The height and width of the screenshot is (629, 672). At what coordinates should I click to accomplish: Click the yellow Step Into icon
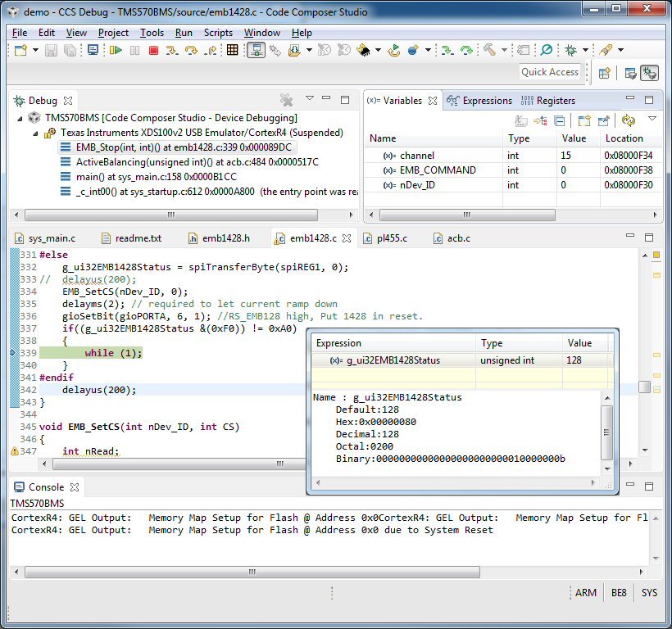pyautogui.click(x=172, y=50)
